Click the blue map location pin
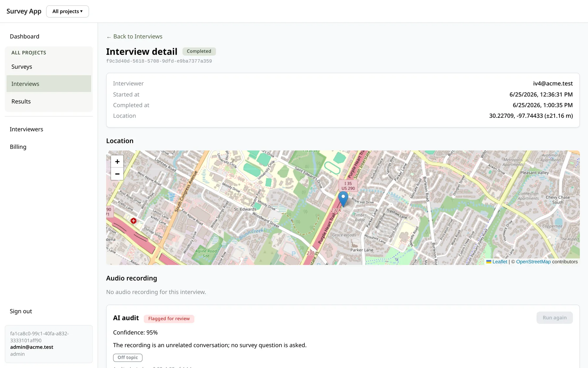The height and width of the screenshot is (368, 588). click(x=343, y=199)
